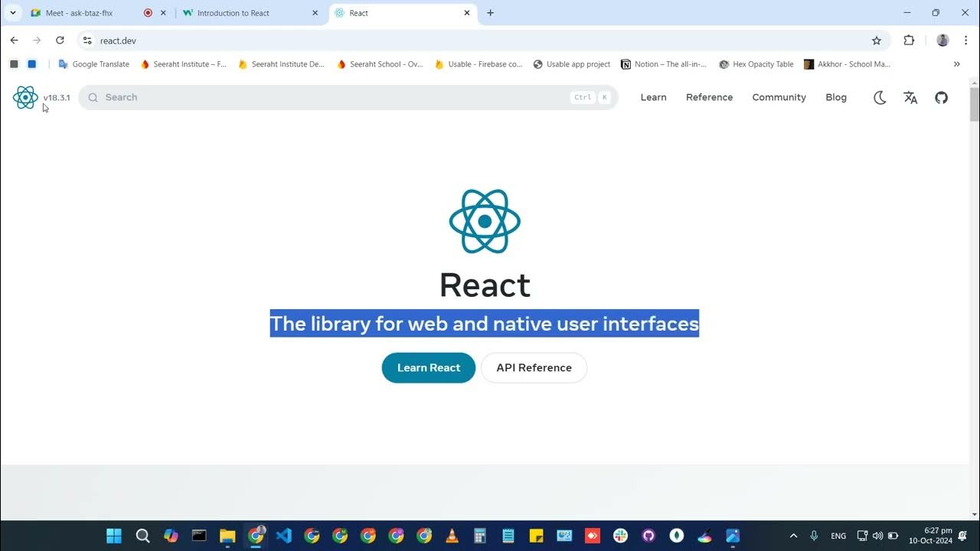Open the Community navigation link
The width and height of the screenshot is (980, 551).
779,97
